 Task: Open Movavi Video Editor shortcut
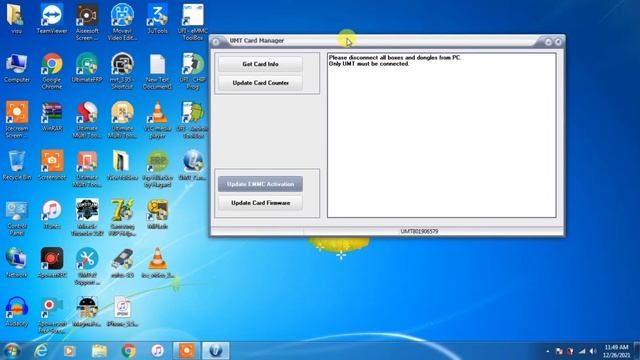pyautogui.click(x=122, y=23)
